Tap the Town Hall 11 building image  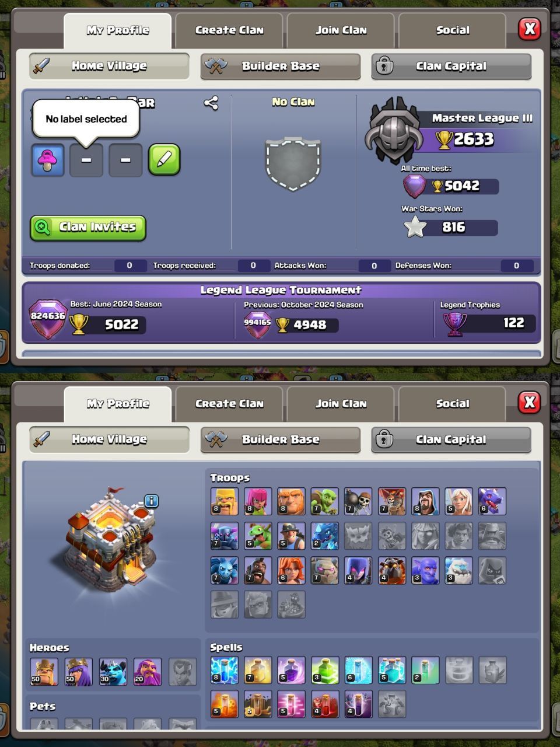pos(110,539)
